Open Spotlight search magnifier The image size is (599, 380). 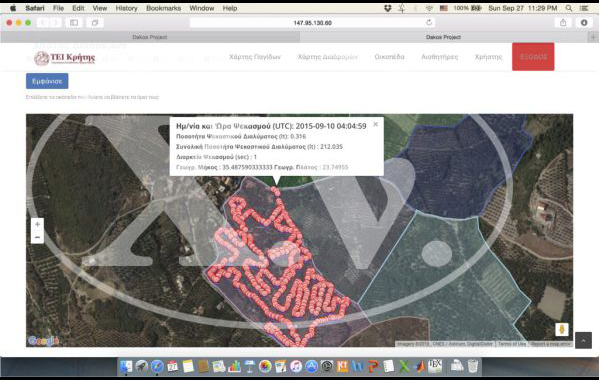tap(569, 8)
